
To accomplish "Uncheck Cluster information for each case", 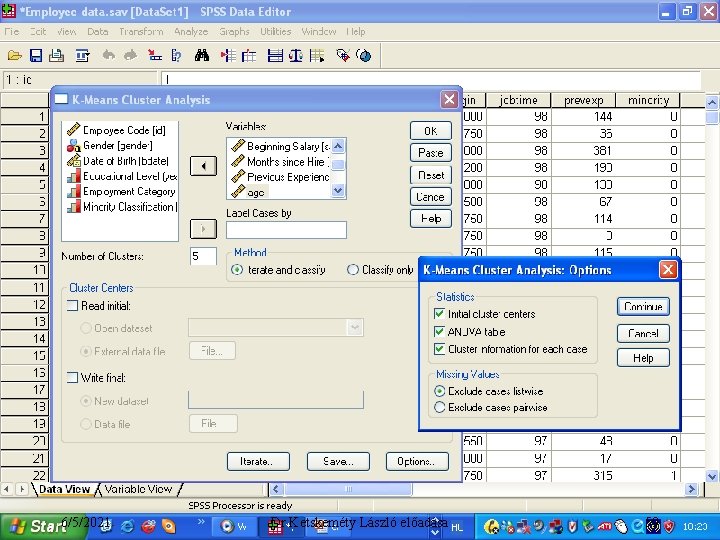I will tap(439, 349).
